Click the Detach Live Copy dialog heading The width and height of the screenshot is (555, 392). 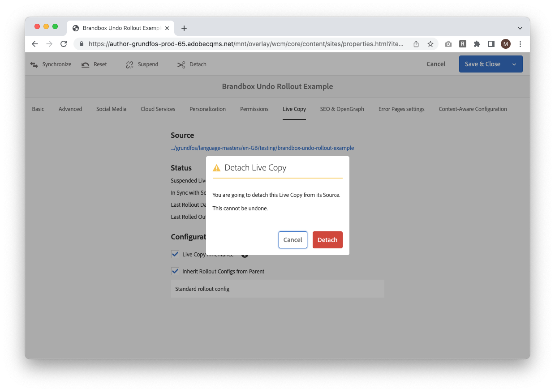(255, 168)
